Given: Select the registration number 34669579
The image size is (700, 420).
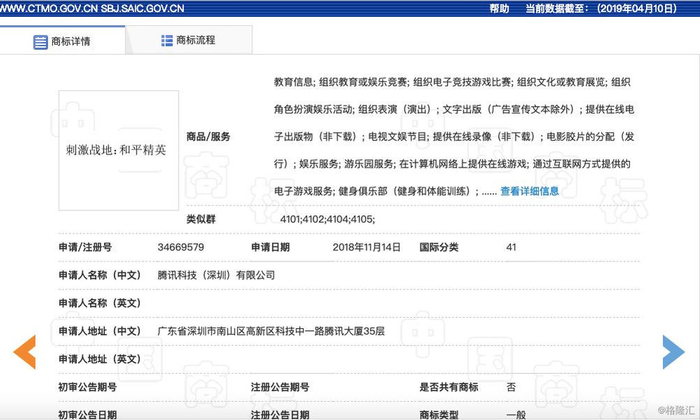Looking at the screenshot, I should [x=181, y=247].
